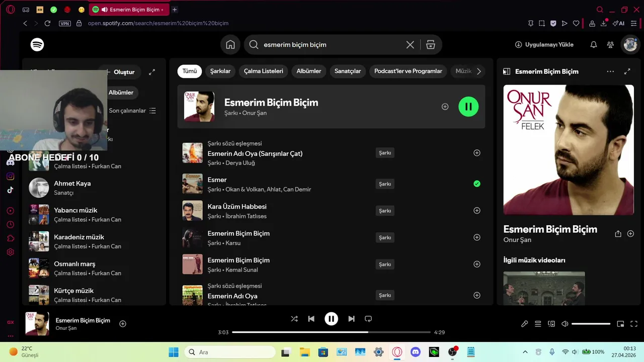Pause top result with green button
This screenshot has width=644, height=362.
(x=468, y=107)
